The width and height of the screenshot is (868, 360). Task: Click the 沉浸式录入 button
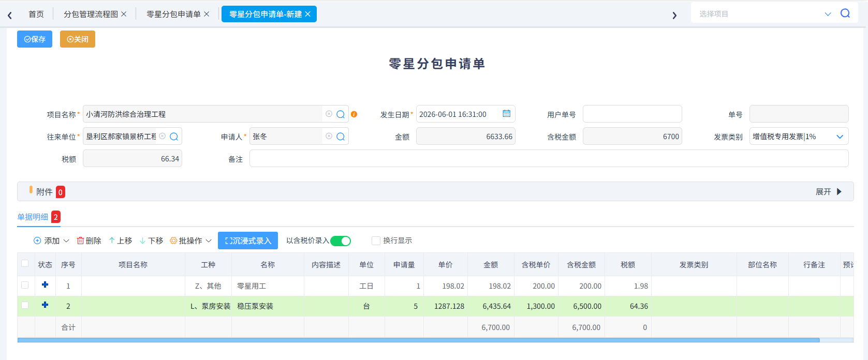pyautogui.click(x=248, y=241)
